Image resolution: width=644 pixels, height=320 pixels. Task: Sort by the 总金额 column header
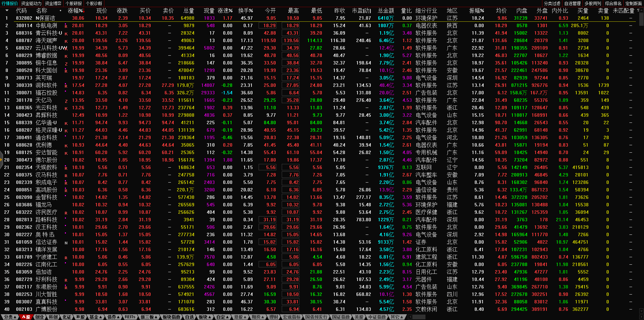(386, 11)
